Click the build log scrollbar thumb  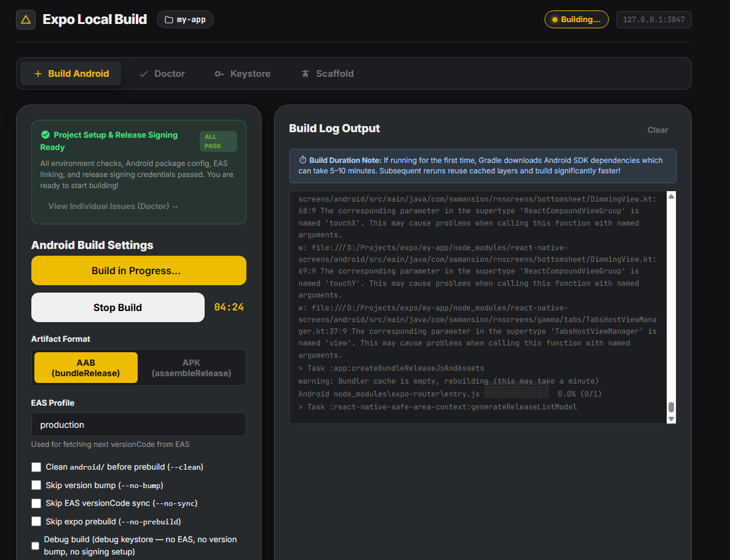[x=672, y=407]
